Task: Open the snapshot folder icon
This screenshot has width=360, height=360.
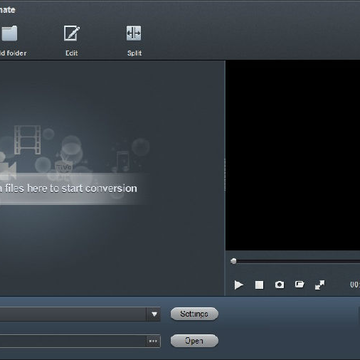Action: pos(299,285)
